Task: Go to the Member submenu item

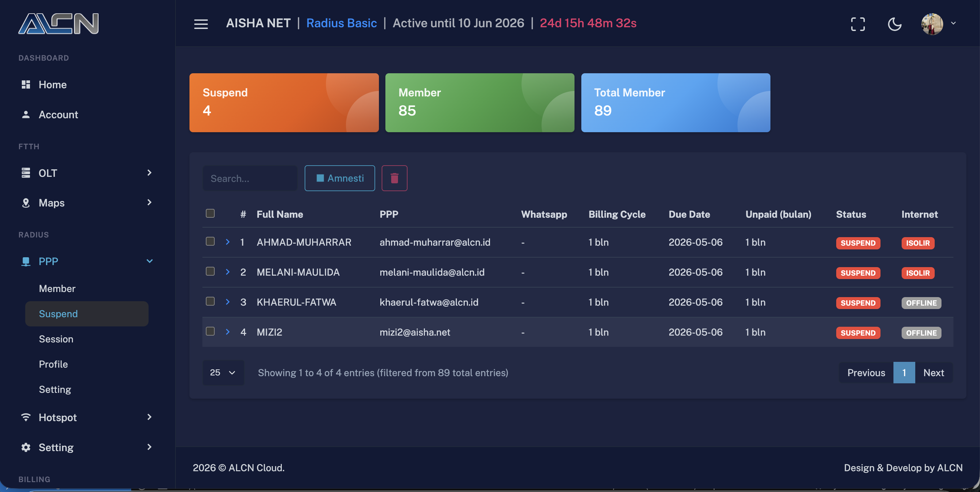Action: click(57, 289)
